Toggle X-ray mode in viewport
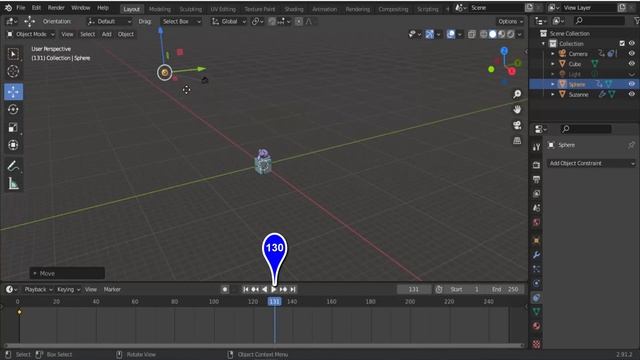This screenshot has width=640, height=360. (471, 34)
